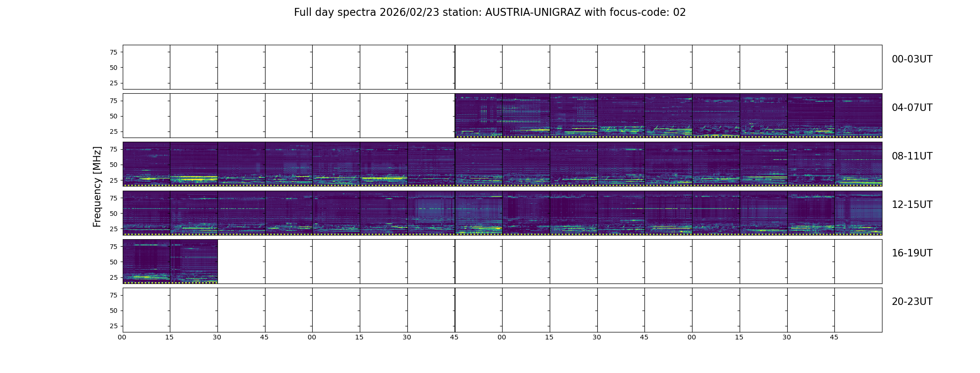This screenshot has width=980, height=373.
Task: Click the 25 tick label in the 08-11UT row
Action: (113, 180)
